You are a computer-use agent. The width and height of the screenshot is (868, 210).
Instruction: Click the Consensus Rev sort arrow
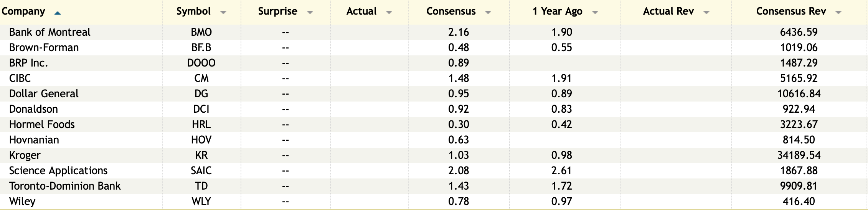[838, 12]
